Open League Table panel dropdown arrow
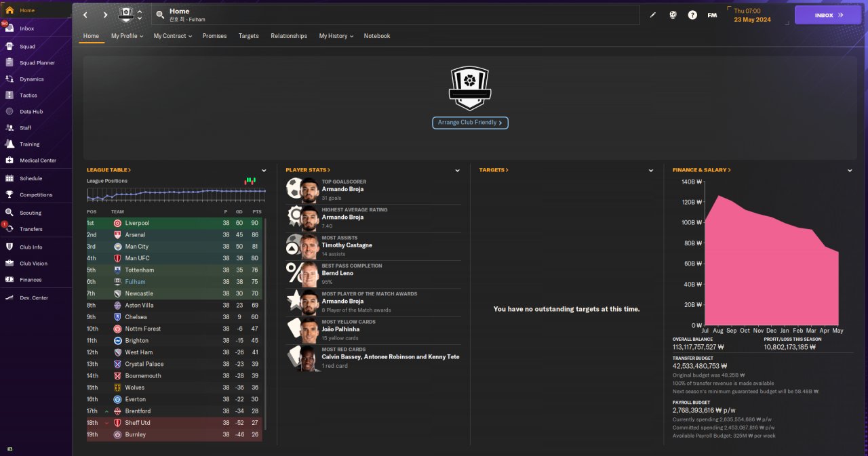Viewport: 868px width, 456px height. (264, 171)
